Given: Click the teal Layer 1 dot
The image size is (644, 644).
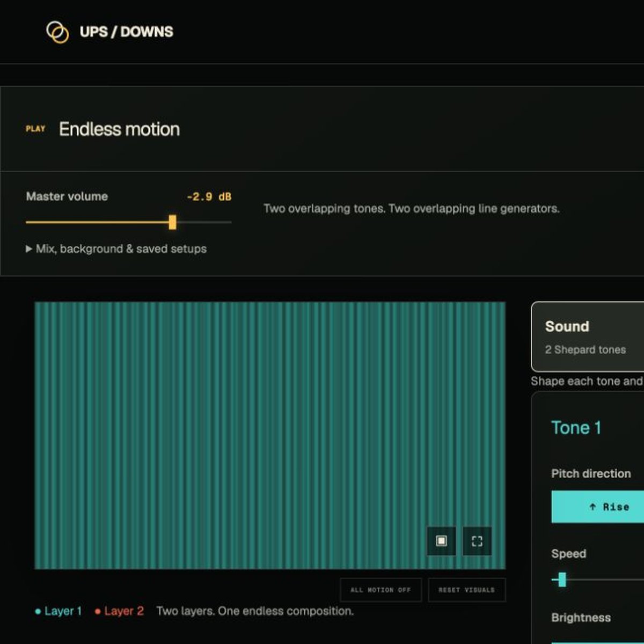Looking at the screenshot, I should (x=38, y=611).
